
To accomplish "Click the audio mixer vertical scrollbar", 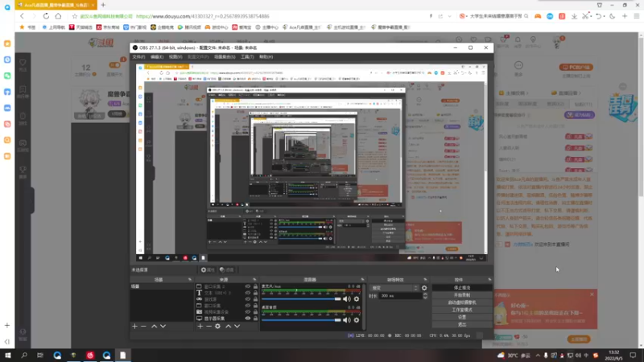I will pos(365,306).
